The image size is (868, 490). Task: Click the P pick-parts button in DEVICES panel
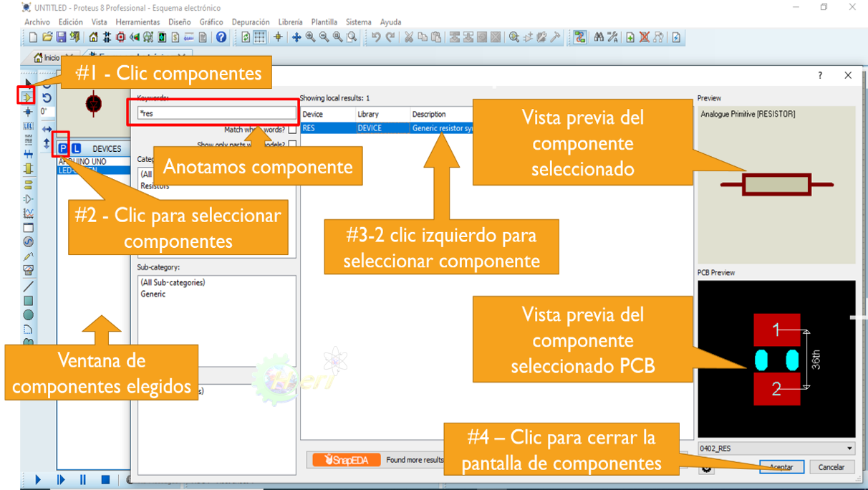63,148
